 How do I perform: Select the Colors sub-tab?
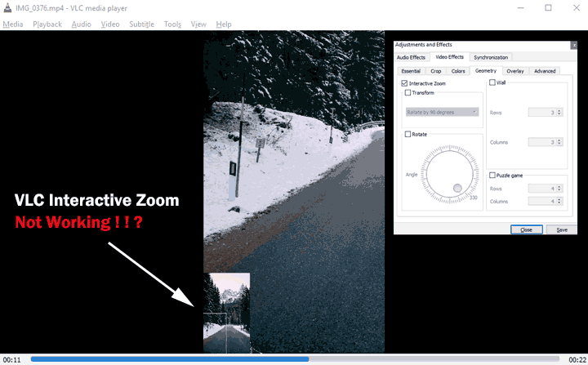coord(458,71)
